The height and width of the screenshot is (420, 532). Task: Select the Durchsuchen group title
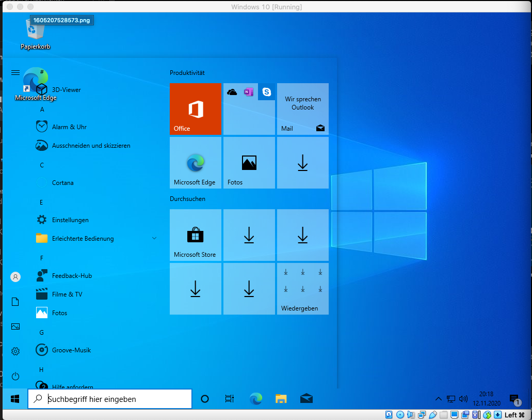point(188,199)
